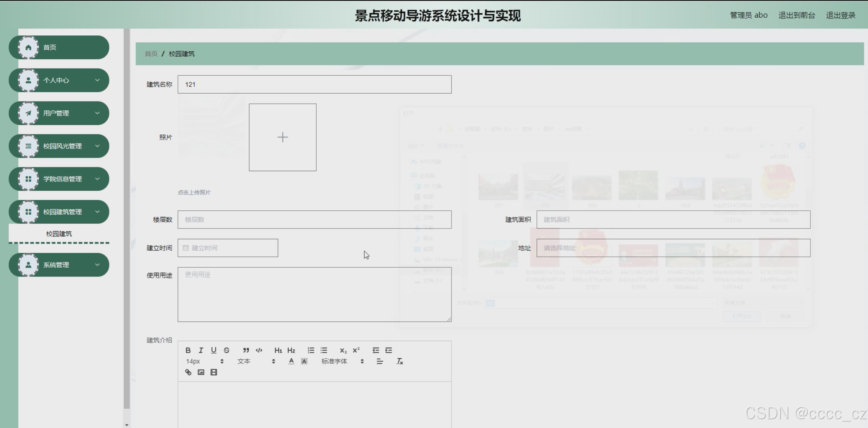Click the strikethrough icon
This screenshot has height=428, width=868.
(x=227, y=350)
